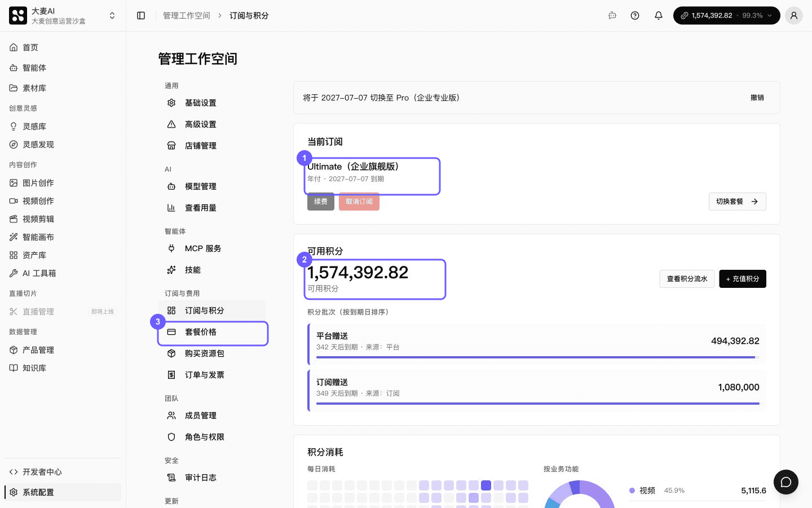This screenshot has height=508, width=812.
Task: Open notifications bell icon
Action: (x=658, y=16)
